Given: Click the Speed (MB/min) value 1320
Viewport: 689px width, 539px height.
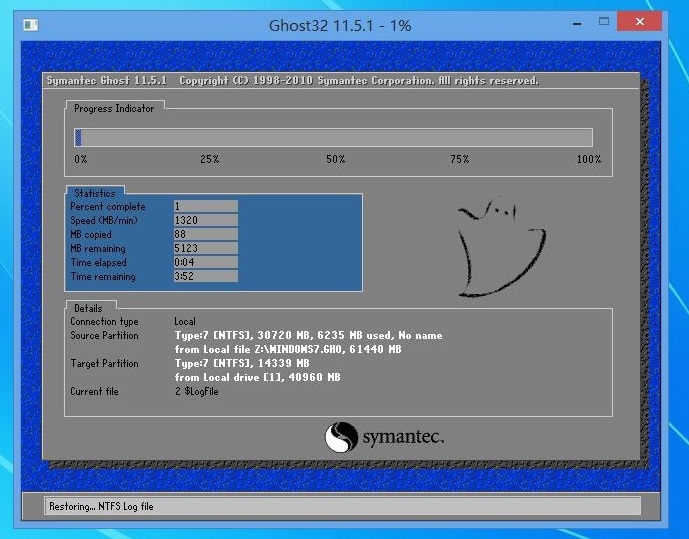Looking at the screenshot, I should click(x=206, y=220).
